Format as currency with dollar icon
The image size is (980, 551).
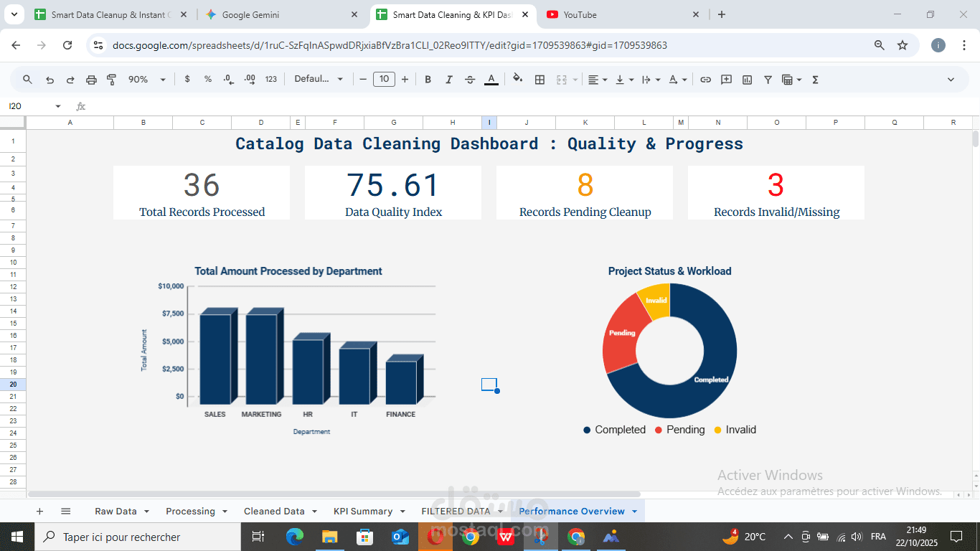click(187, 80)
